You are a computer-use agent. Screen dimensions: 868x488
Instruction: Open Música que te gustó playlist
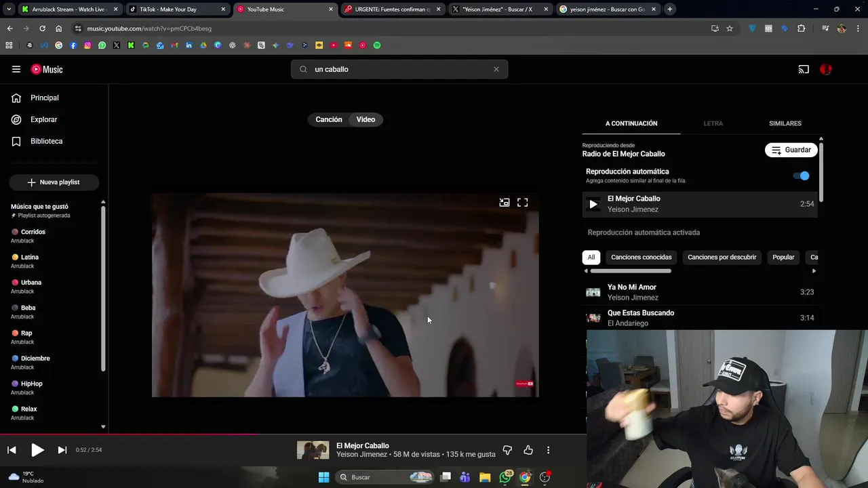[39, 207]
